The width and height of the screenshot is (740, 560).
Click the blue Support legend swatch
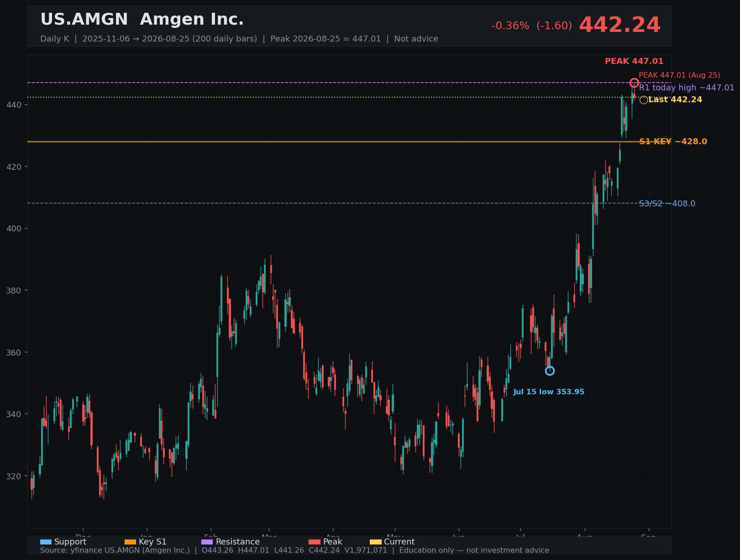pos(46,542)
